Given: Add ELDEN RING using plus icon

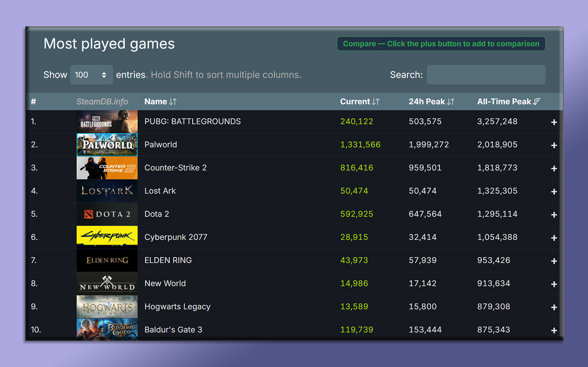Looking at the screenshot, I should coord(554,261).
